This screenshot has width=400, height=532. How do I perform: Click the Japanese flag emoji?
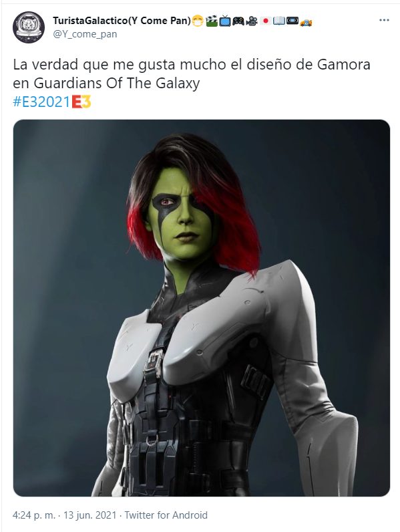point(265,21)
